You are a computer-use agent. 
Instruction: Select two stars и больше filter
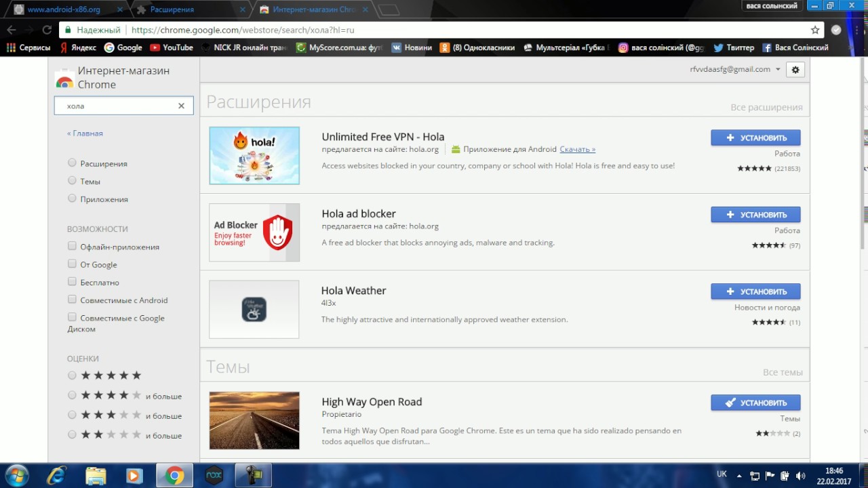pyautogui.click(x=72, y=434)
